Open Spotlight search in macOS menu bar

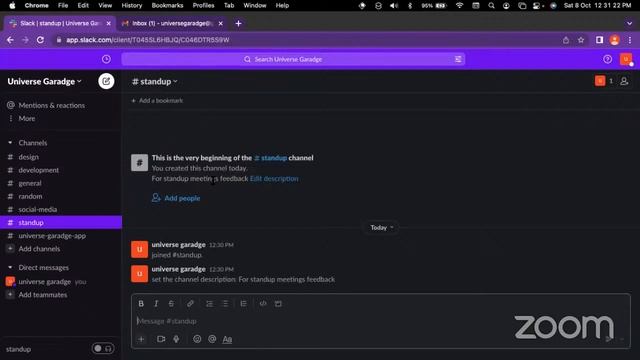pos(491,6)
